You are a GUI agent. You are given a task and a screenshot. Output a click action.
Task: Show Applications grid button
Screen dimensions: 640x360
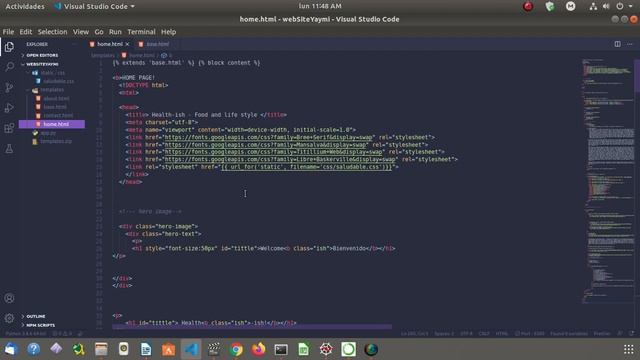point(629,349)
